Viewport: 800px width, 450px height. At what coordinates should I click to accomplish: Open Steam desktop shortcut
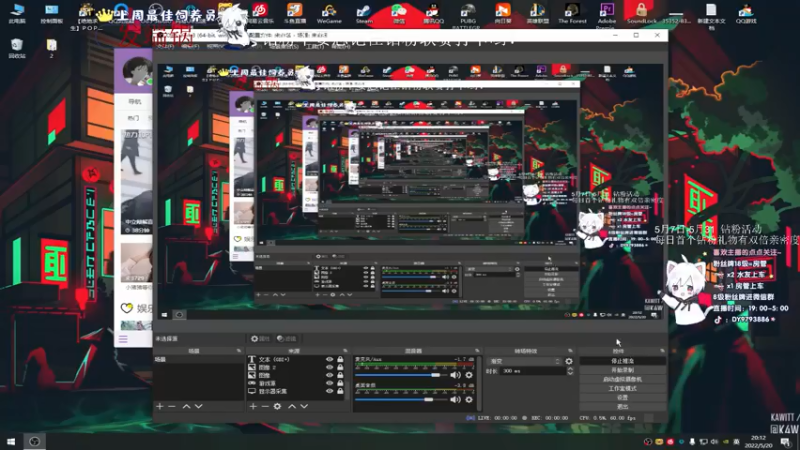point(364,13)
